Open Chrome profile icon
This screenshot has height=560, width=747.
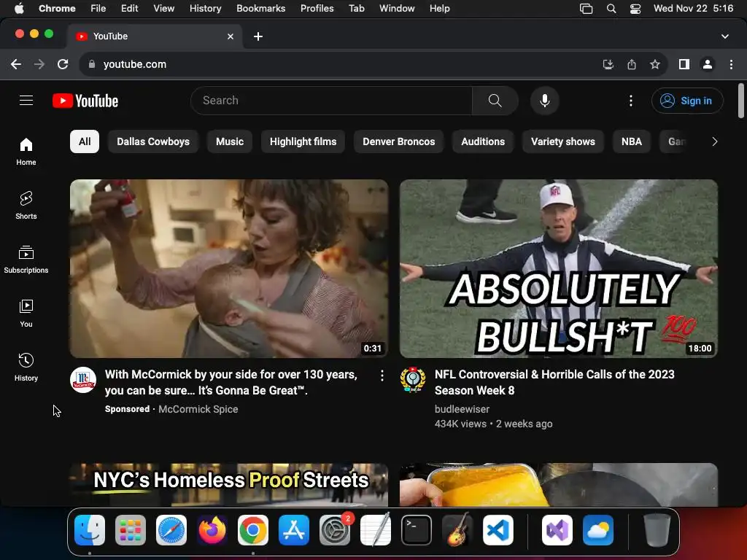(x=708, y=64)
